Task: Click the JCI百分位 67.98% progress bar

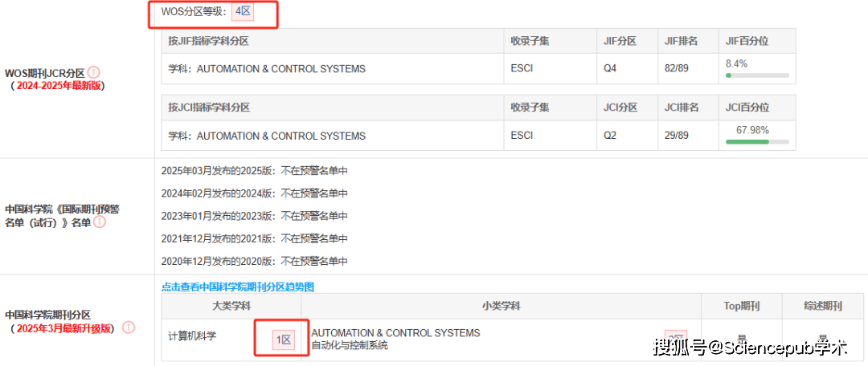Action: 757,141
